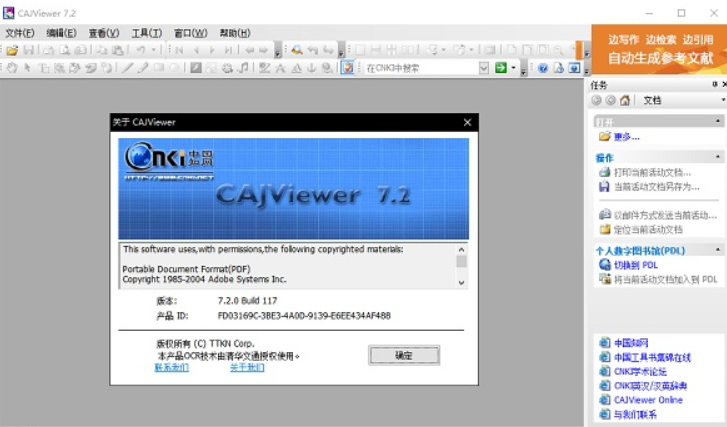The width and height of the screenshot is (727, 427).
Task: Expand the navigation toolbar overflow options
Action: click(277, 50)
